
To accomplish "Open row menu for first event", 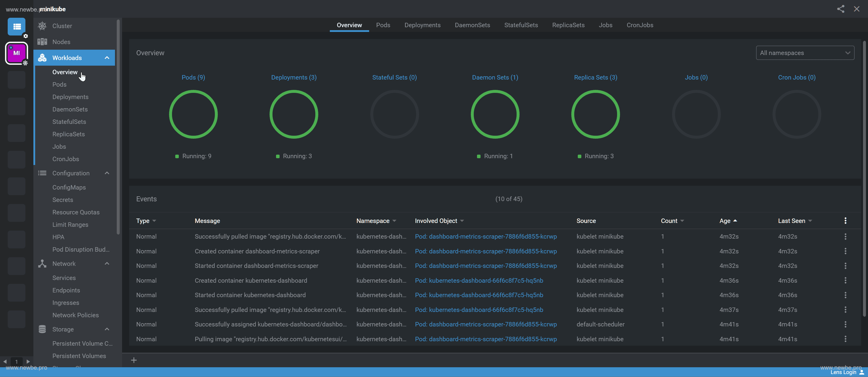I will pos(845,237).
